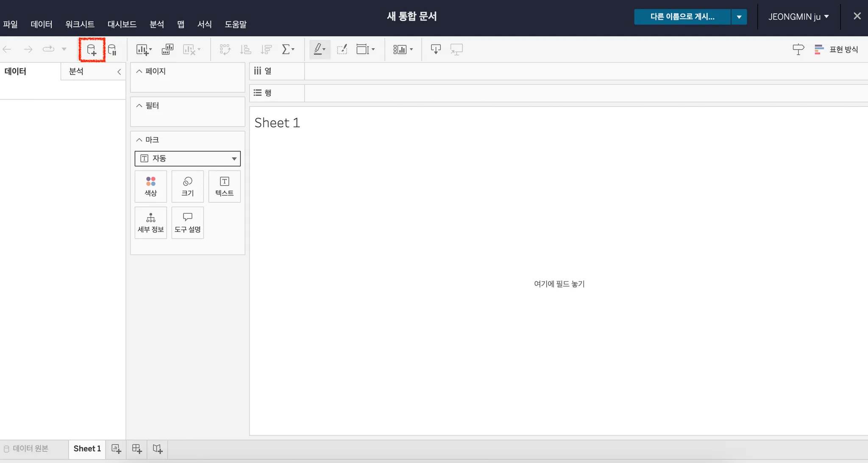Click the duplicate sheet icon
This screenshot has width=868, height=463.
click(x=167, y=50)
